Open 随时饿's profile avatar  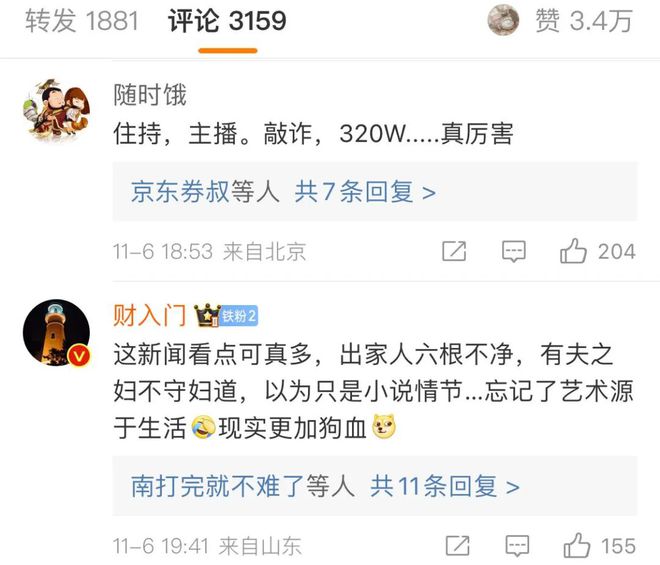pyautogui.click(x=56, y=110)
